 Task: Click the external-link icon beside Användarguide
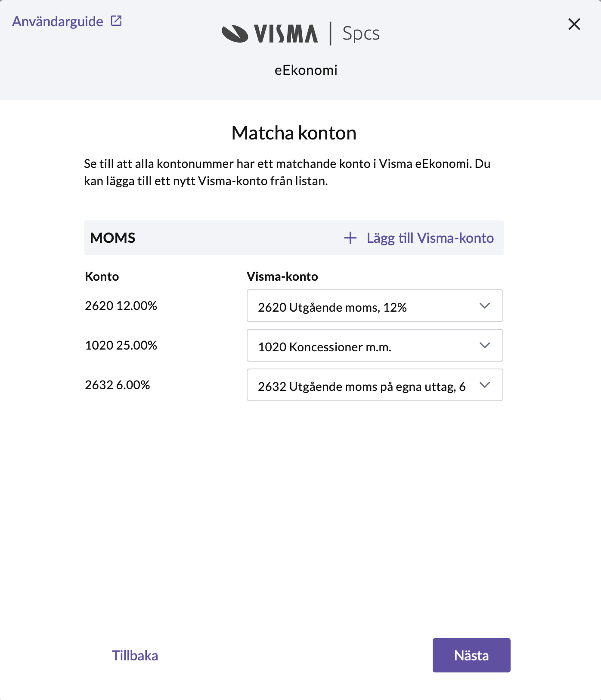point(116,21)
